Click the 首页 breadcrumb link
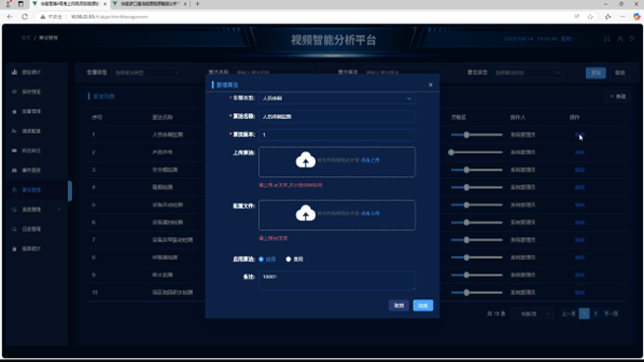Image resolution: width=644 pixels, height=362 pixels. pos(26,37)
